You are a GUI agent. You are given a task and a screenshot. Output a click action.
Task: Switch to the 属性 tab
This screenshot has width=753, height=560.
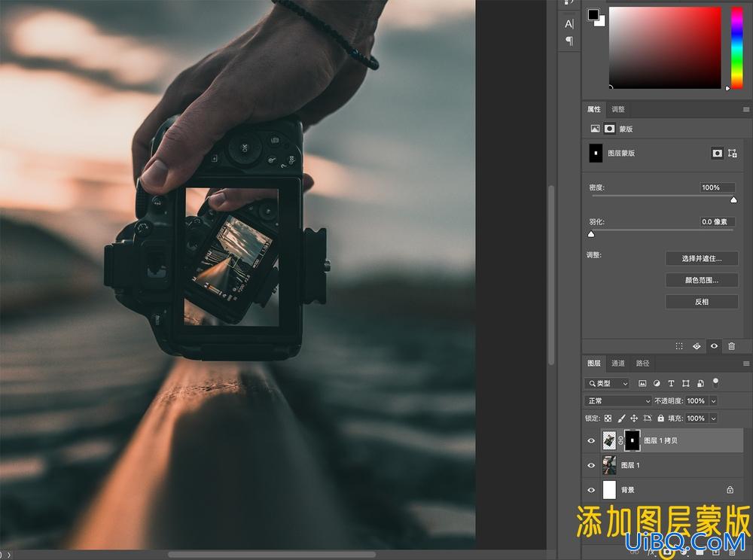(x=594, y=109)
